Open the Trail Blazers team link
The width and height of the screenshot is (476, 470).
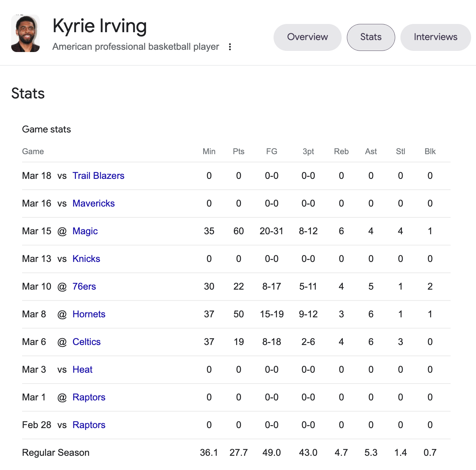point(98,176)
